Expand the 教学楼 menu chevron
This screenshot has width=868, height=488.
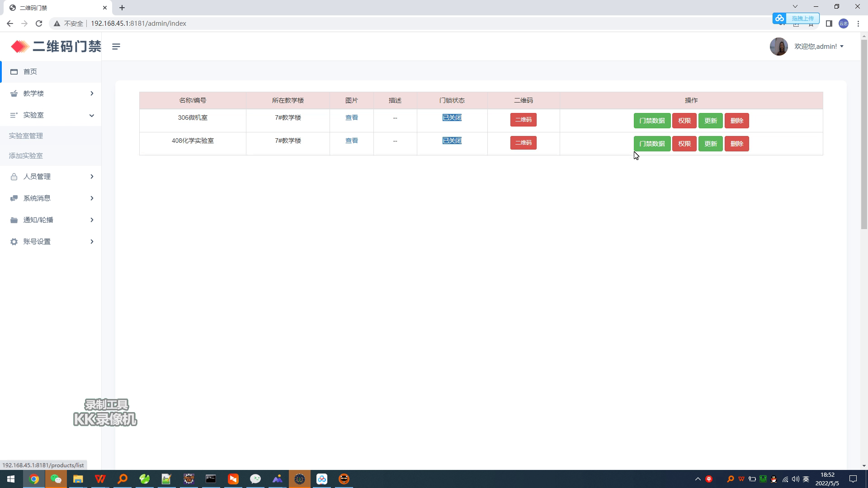coord(92,94)
